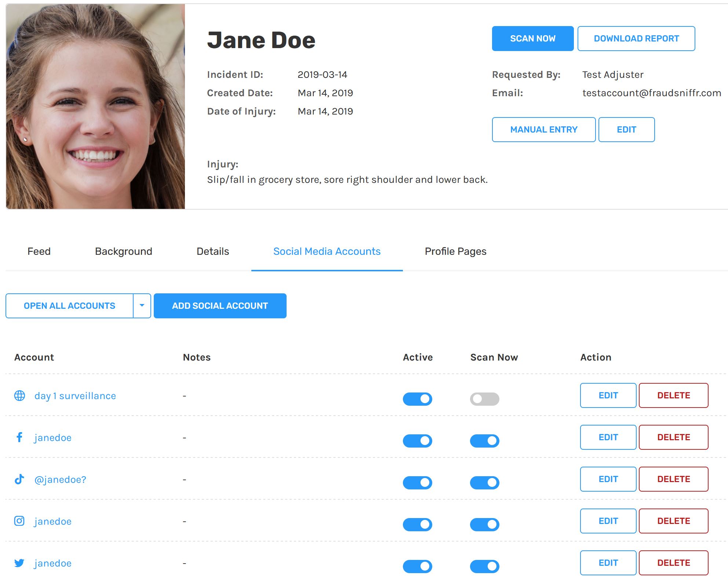Download the report

636,39
